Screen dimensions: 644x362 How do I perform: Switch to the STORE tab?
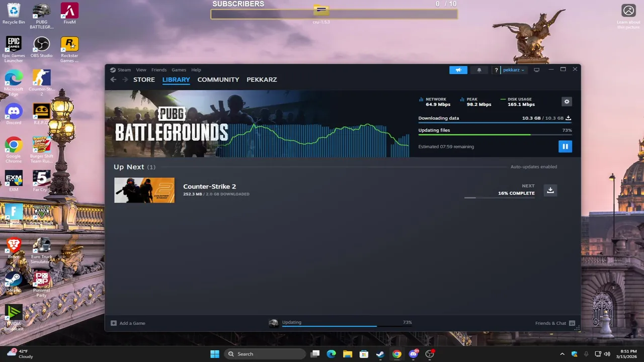click(x=144, y=79)
